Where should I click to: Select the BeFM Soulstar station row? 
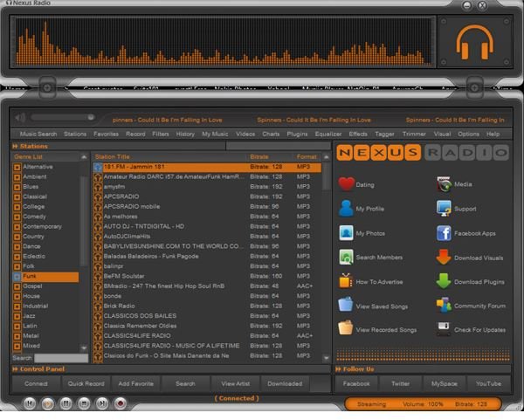207,276
